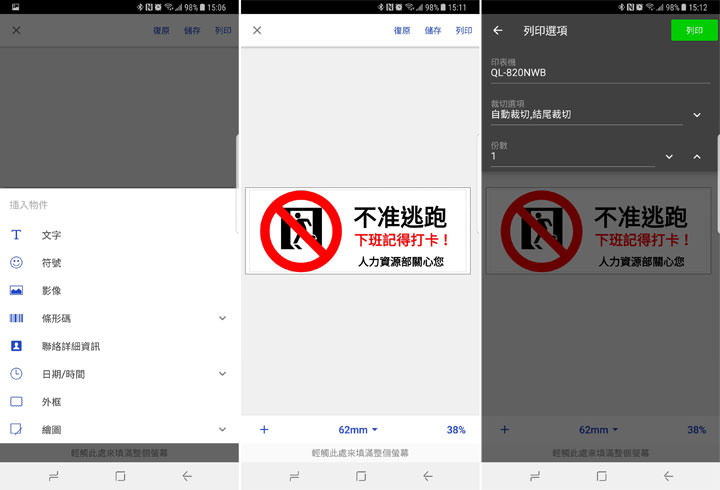Viewport: 720px width, 490px height.
Task: Pick the 條形碼 barcode icon
Action: pos(16,318)
